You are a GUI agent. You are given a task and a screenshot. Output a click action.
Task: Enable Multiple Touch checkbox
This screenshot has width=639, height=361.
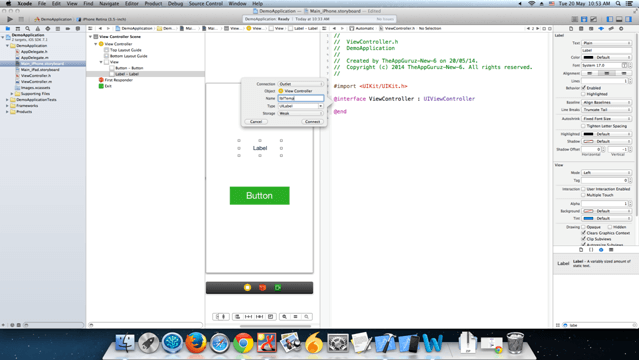click(584, 195)
